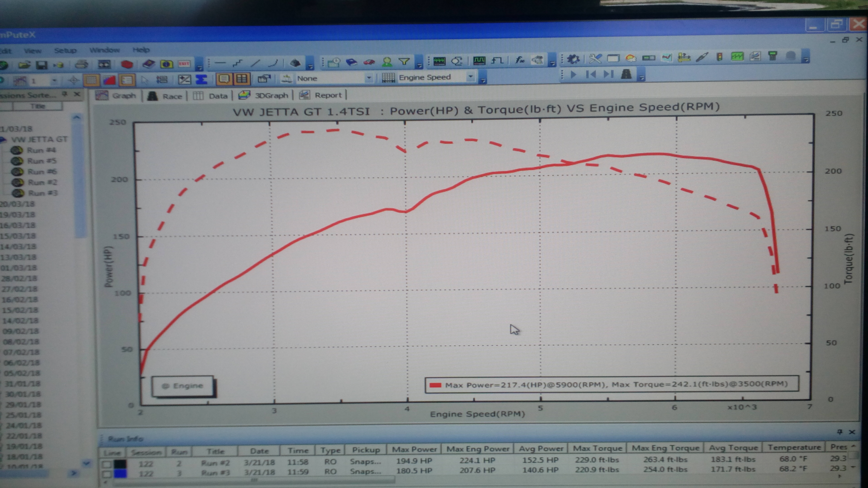
Task: Play the run with the play arrow
Action: click(573, 75)
